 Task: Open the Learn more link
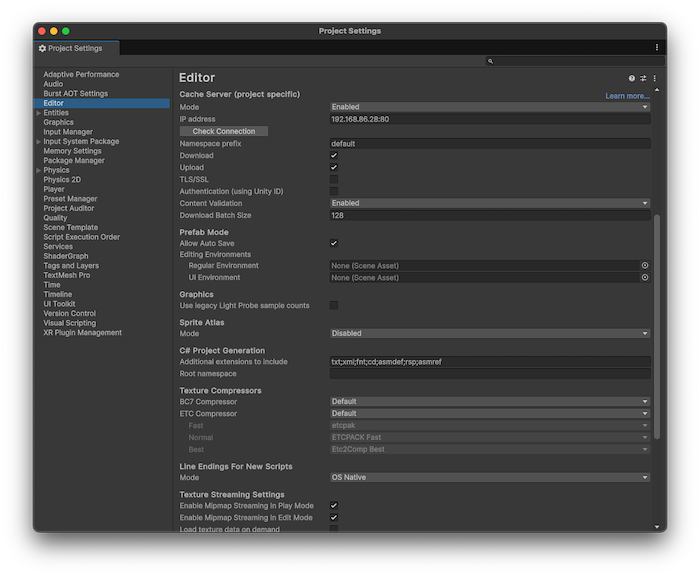pyautogui.click(x=627, y=96)
